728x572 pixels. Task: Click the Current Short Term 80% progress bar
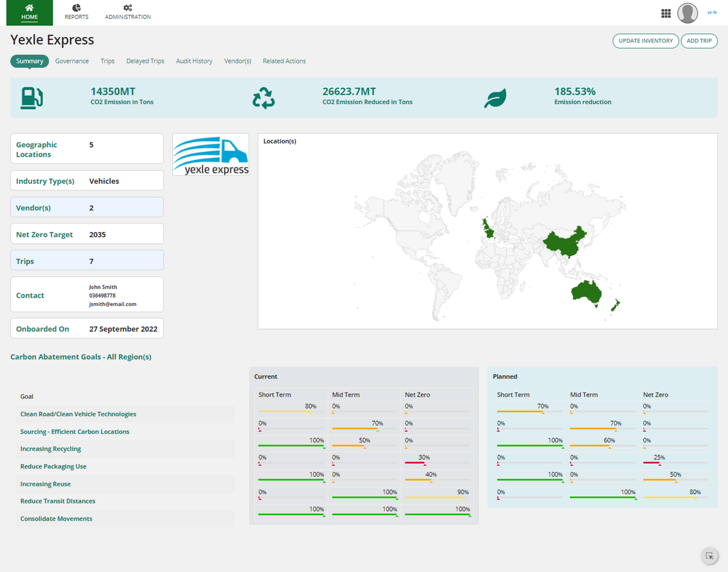coord(291,411)
